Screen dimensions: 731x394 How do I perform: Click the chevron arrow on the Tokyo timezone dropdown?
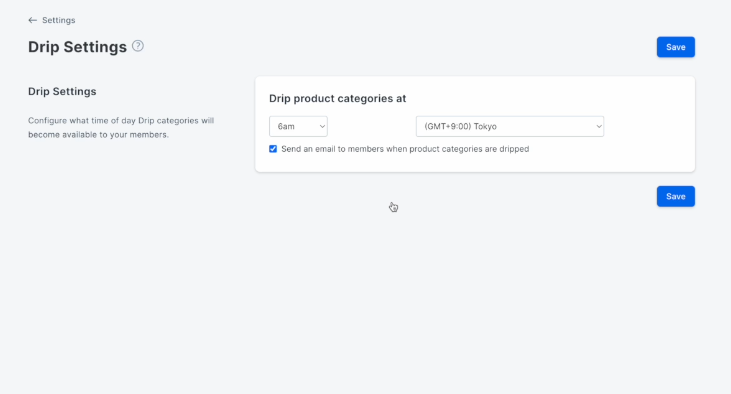pos(599,126)
